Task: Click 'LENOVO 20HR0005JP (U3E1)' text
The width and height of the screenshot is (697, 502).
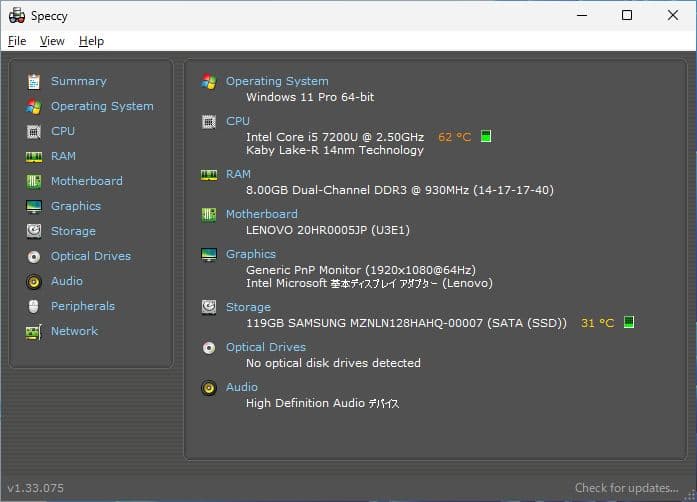Action: click(328, 230)
